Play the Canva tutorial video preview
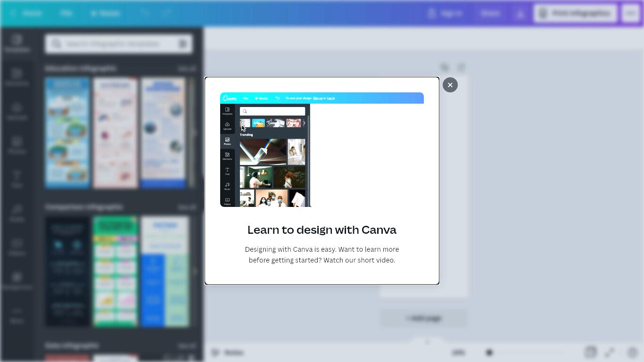The width and height of the screenshot is (644, 362). [x=322, y=150]
